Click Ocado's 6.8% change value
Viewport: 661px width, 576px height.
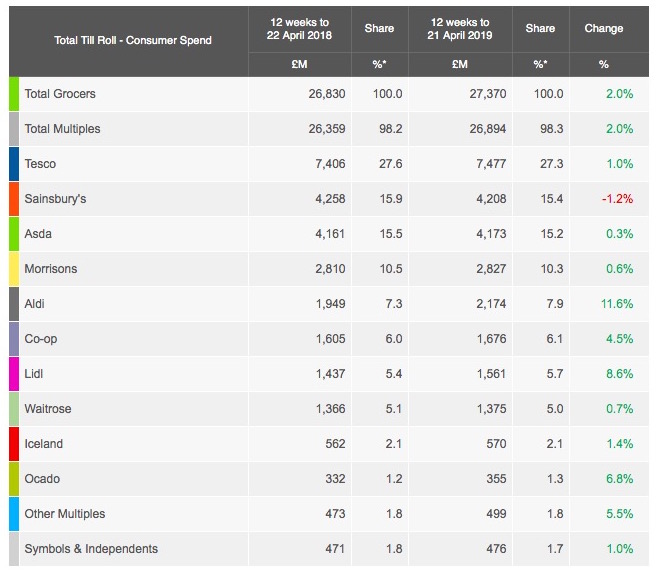coord(620,479)
